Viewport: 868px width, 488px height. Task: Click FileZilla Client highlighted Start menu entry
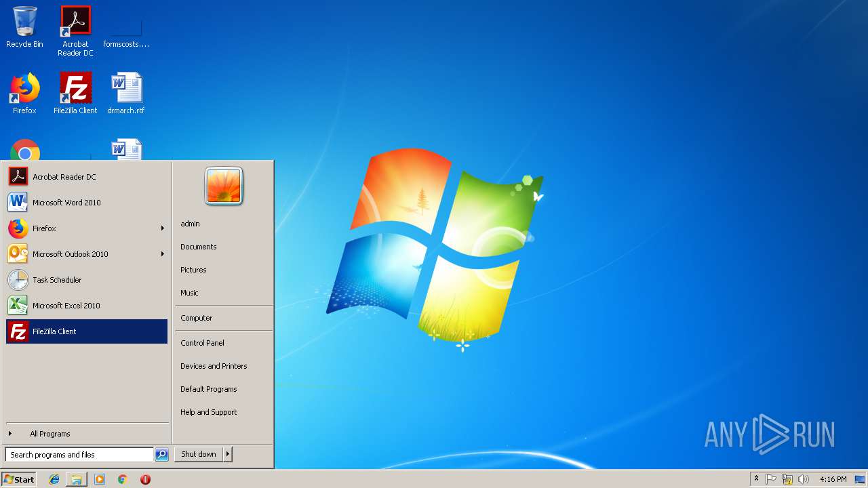pyautogui.click(x=87, y=331)
